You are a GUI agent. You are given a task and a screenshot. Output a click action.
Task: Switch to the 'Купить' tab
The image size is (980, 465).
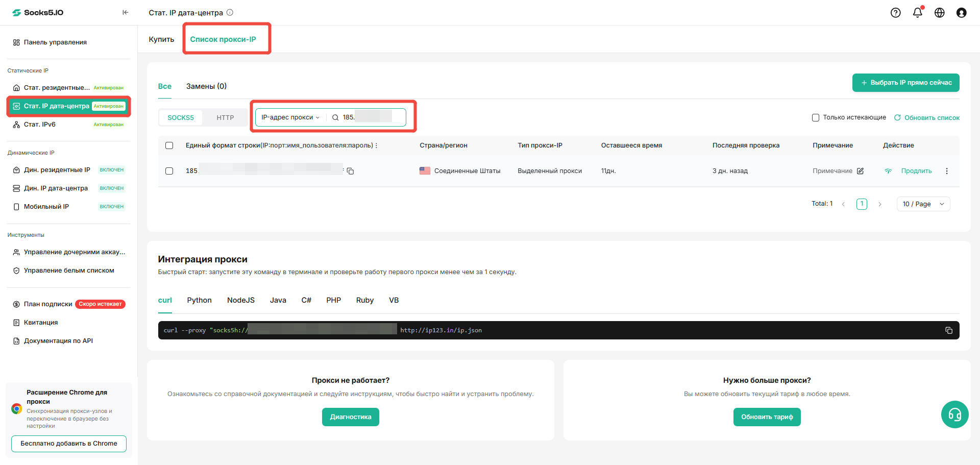pos(161,39)
